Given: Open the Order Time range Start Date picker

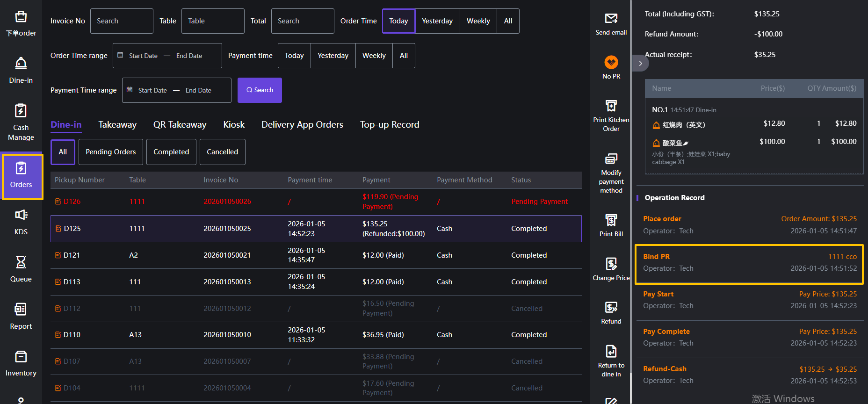Looking at the screenshot, I should click(143, 56).
